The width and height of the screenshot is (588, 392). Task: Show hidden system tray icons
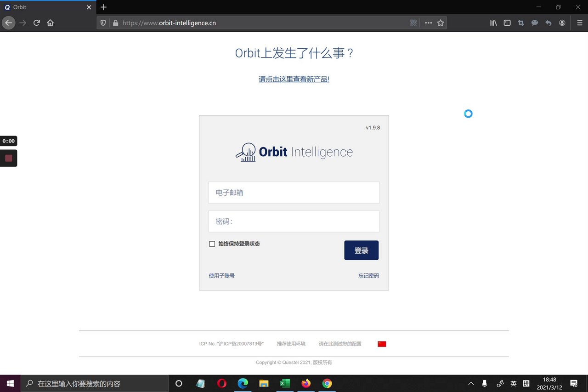tap(471, 383)
